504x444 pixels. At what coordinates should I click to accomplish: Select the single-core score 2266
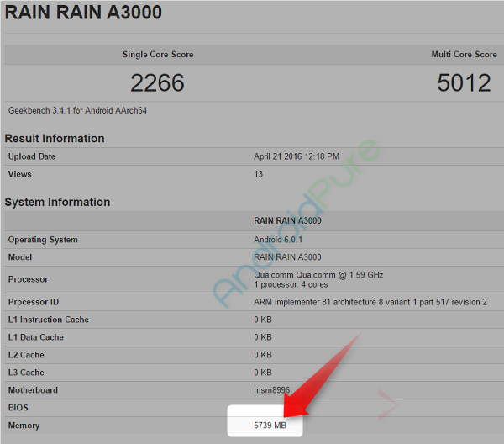coord(158,83)
